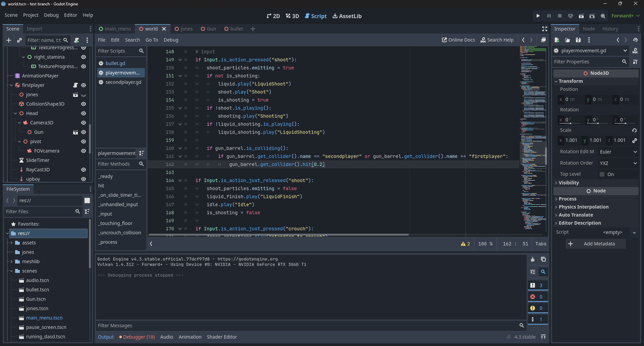Clear the output log

(533, 259)
